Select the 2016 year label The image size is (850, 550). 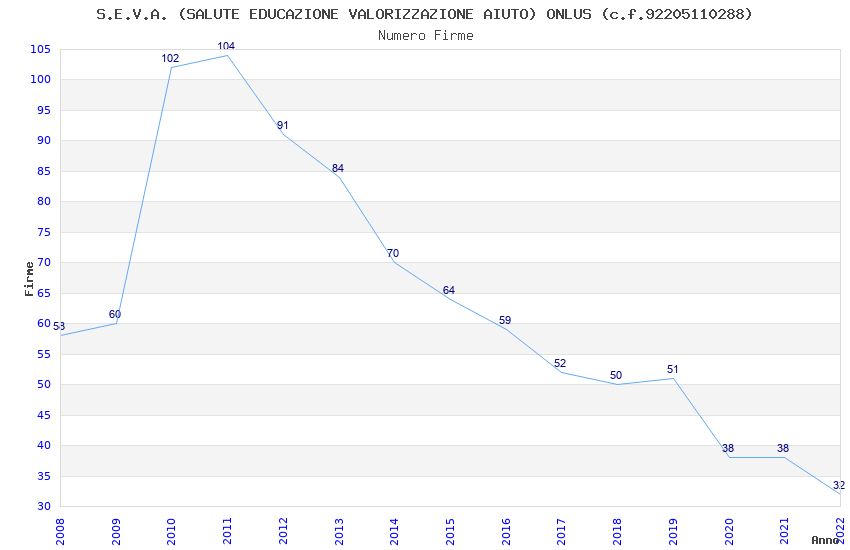point(506,532)
